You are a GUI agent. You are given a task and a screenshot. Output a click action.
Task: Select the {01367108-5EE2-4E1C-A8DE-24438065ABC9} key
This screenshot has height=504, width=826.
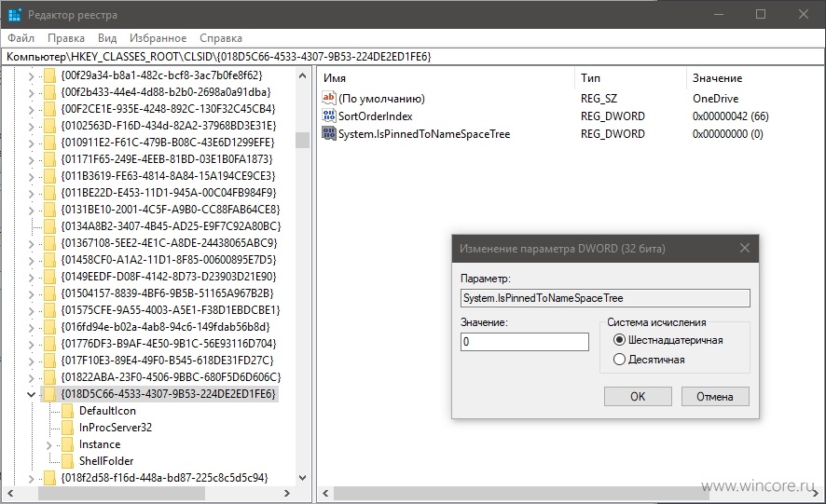point(169,243)
